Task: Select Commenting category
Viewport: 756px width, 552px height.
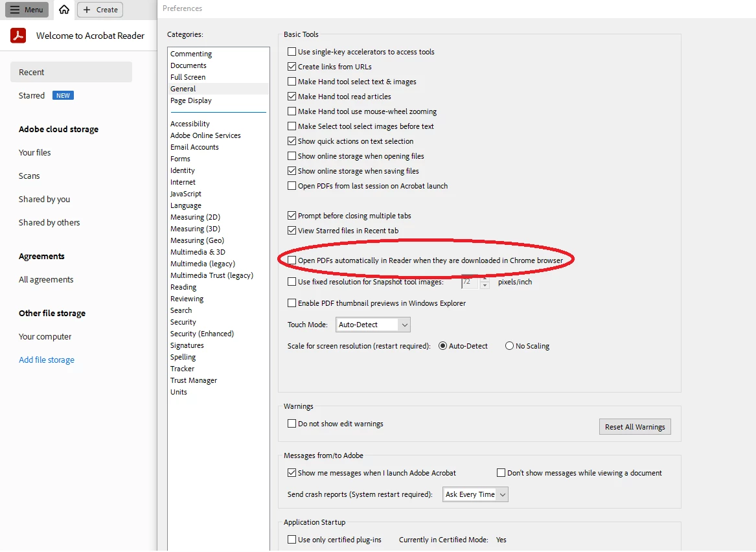Action: point(191,54)
